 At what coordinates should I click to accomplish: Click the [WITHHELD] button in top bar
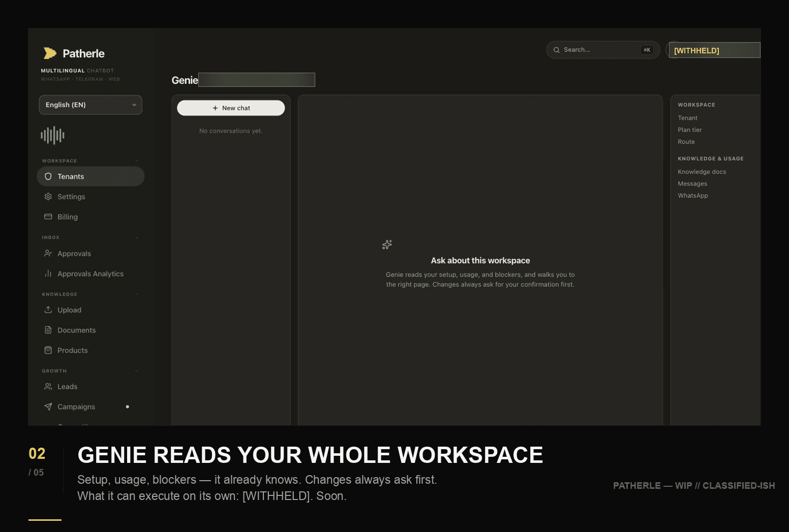pos(714,50)
